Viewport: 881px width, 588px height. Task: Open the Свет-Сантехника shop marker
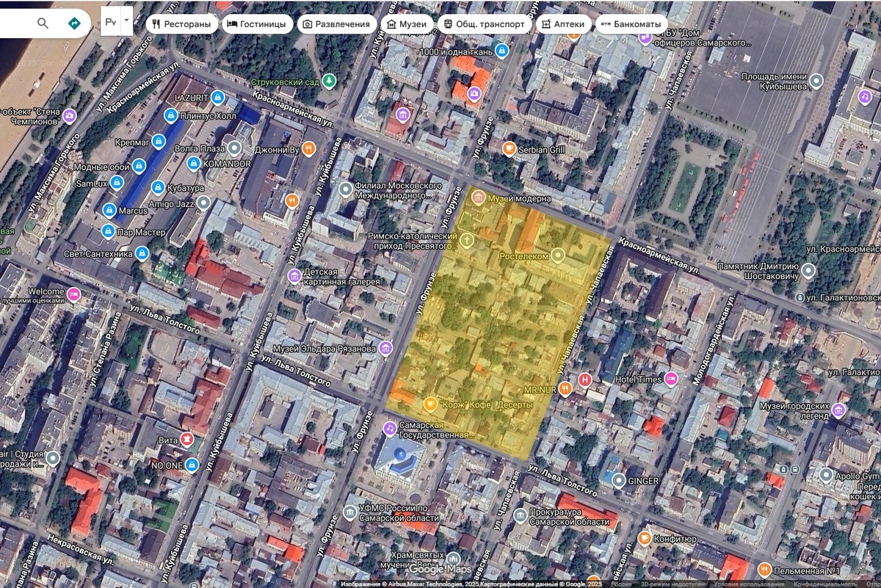[x=142, y=254]
